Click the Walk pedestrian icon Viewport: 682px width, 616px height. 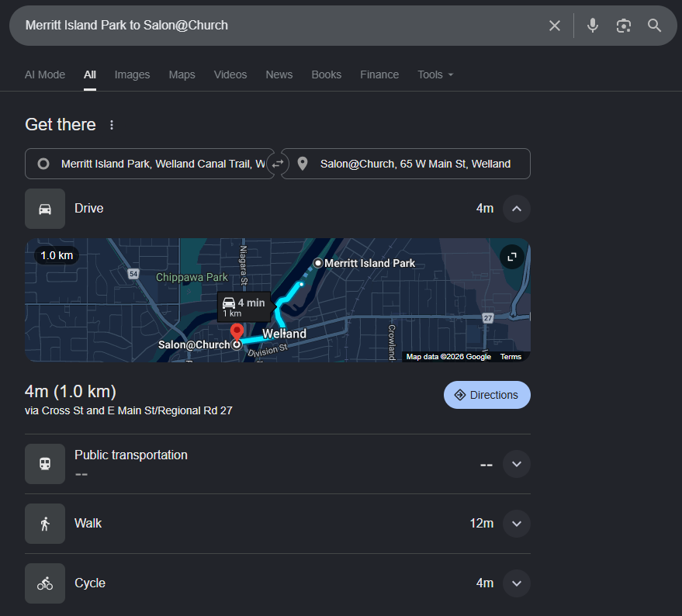pos(45,524)
